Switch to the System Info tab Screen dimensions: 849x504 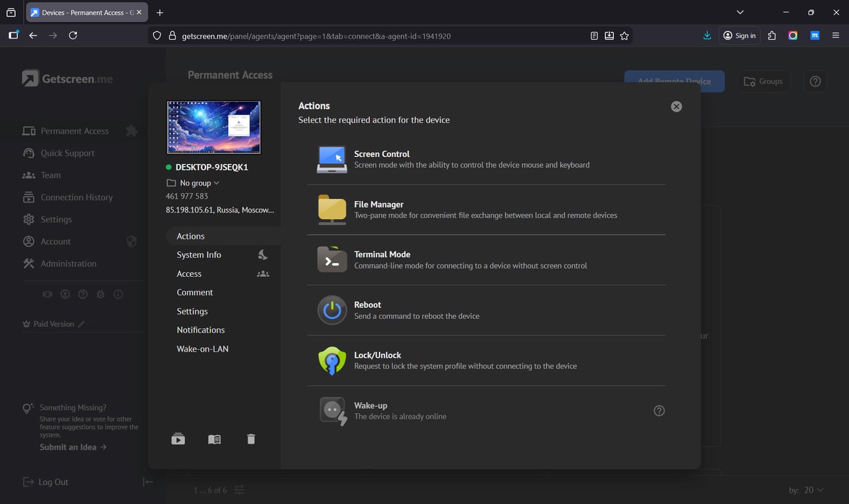click(199, 255)
